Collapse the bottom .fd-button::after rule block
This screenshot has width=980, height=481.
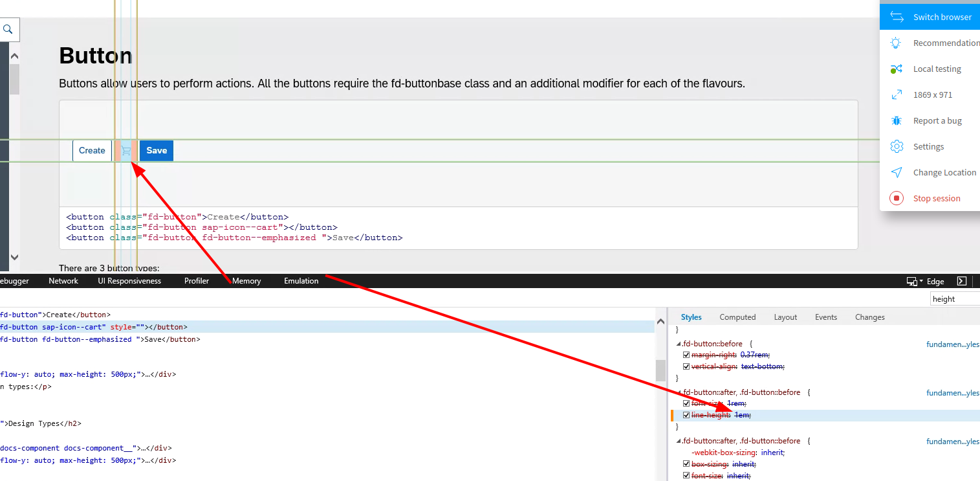[x=679, y=440]
